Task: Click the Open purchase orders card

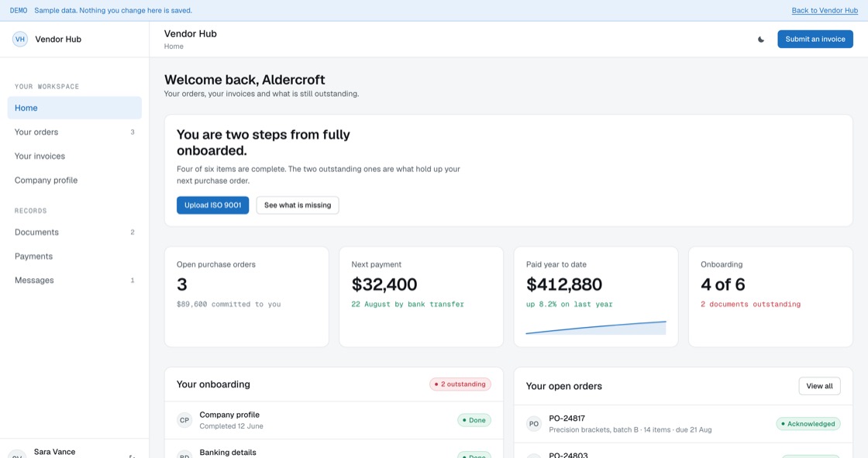Action: point(246,297)
